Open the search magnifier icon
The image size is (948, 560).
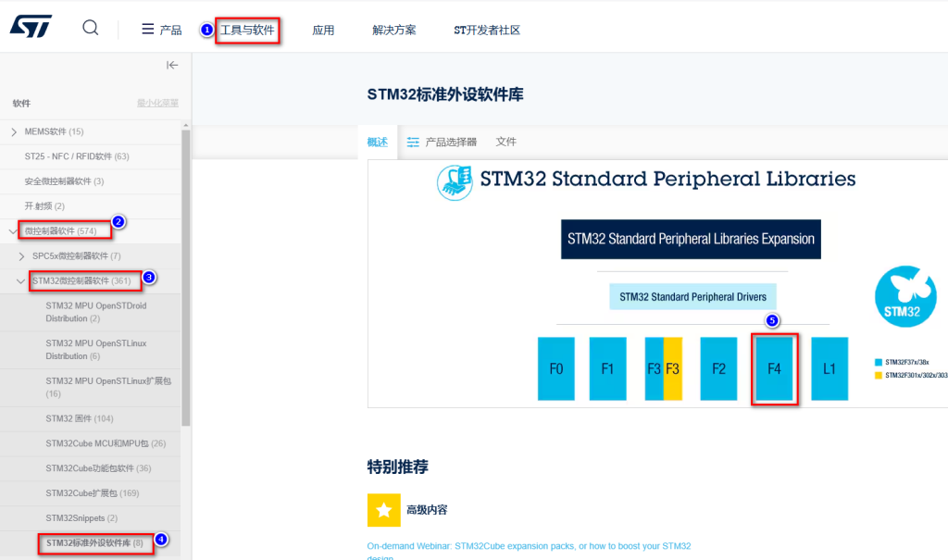tap(91, 28)
